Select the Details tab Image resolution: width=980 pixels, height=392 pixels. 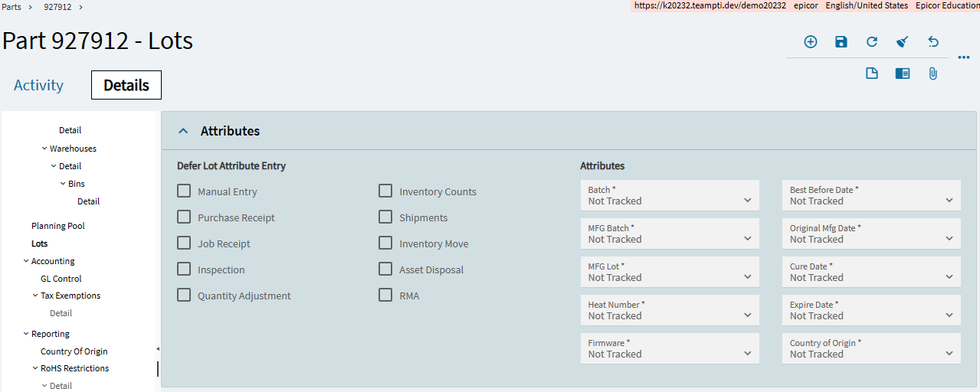[x=126, y=85]
